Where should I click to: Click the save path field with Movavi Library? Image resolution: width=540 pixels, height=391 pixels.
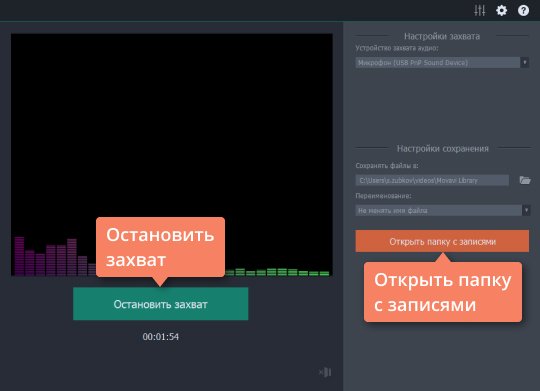(432, 180)
